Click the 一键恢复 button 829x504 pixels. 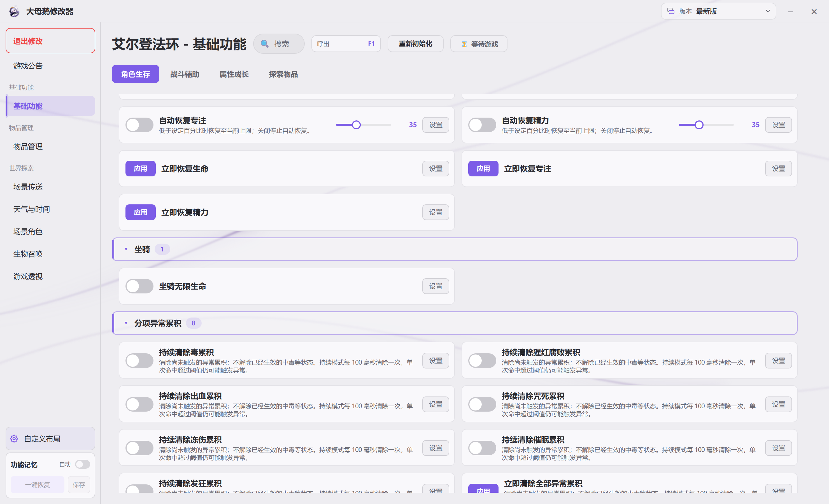(x=37, y=485)
